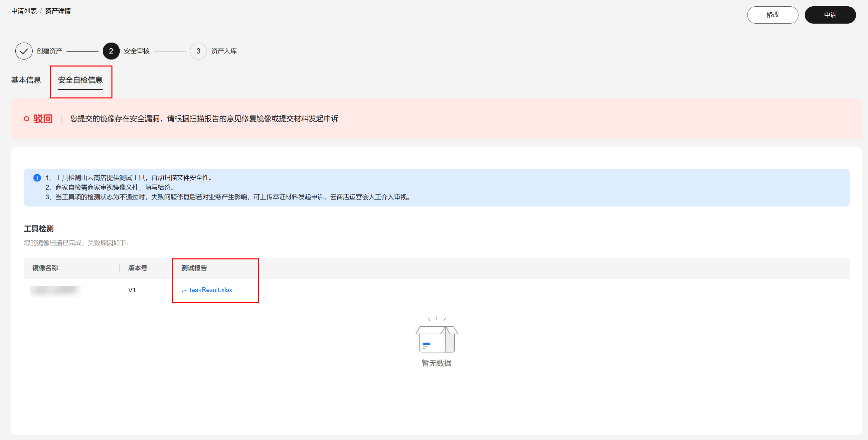Click the 测试报告 column header
Screen dimensions: 868x440
pos(194,268)
